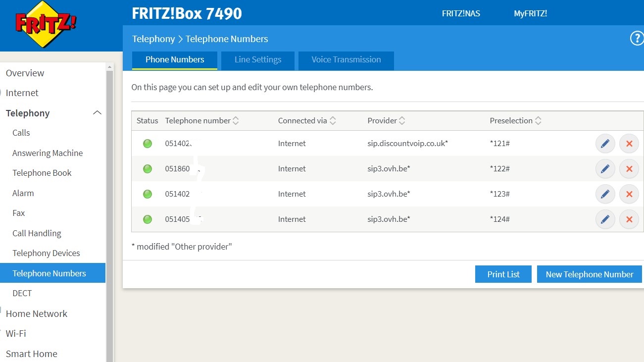Delete the number with preselection *123#

point(629,194)
